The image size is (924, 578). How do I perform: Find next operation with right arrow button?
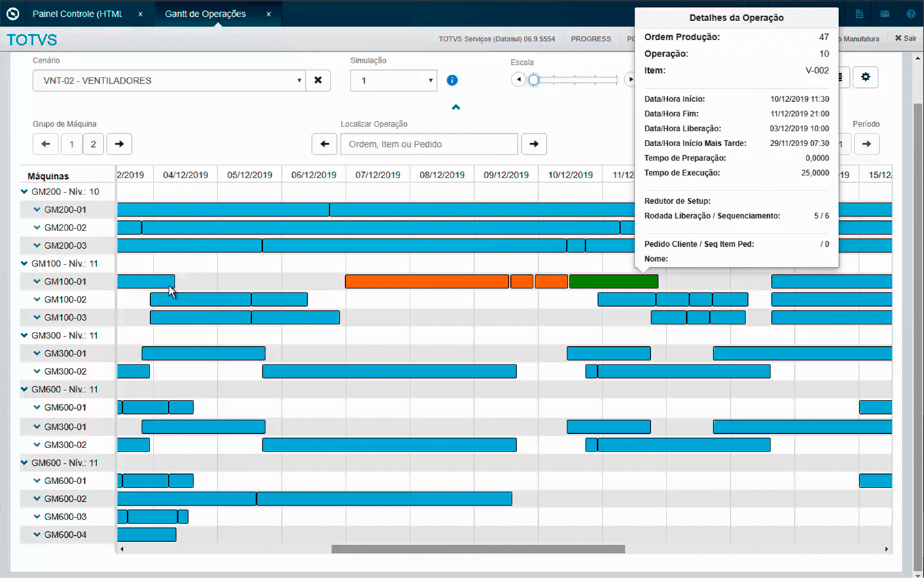534,144
